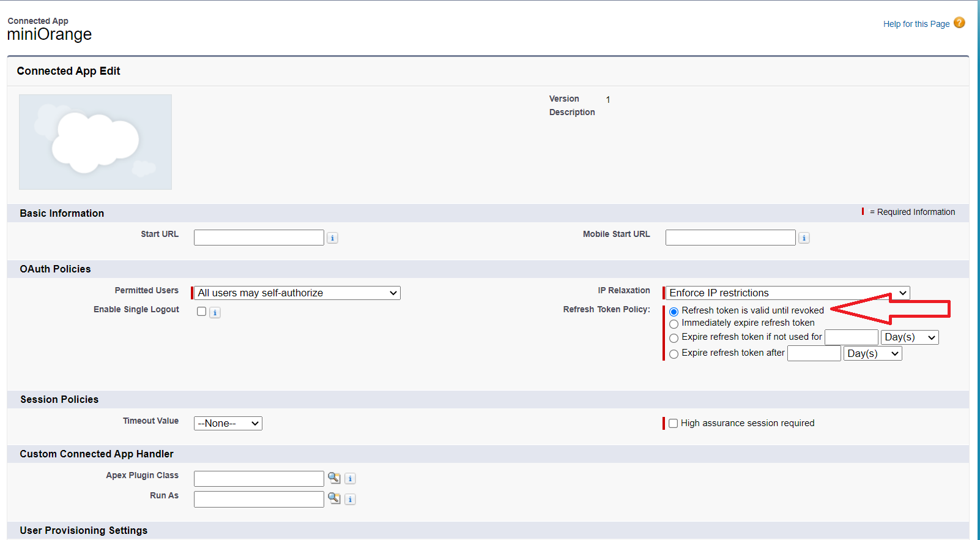Image resolution: width=980 pixels, height=540 pixels.
Task: Click the Apex Plugin Class input field
Action: pyautogui.click(x=259, y=479)
